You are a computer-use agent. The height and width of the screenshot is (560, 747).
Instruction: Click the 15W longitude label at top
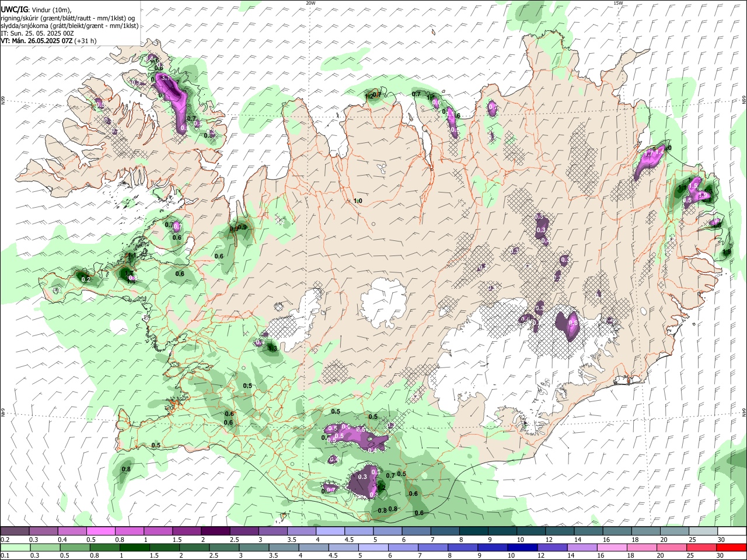click(x=618, y=3)
